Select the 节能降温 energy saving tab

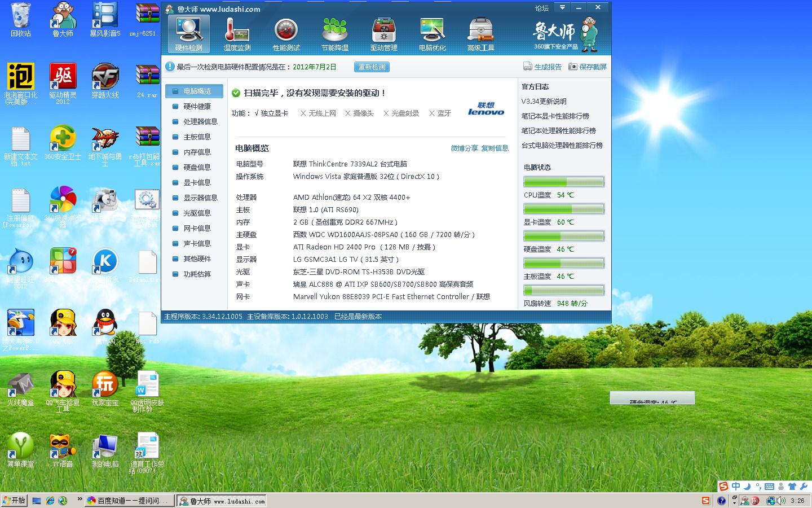click(x=335, y=34)
